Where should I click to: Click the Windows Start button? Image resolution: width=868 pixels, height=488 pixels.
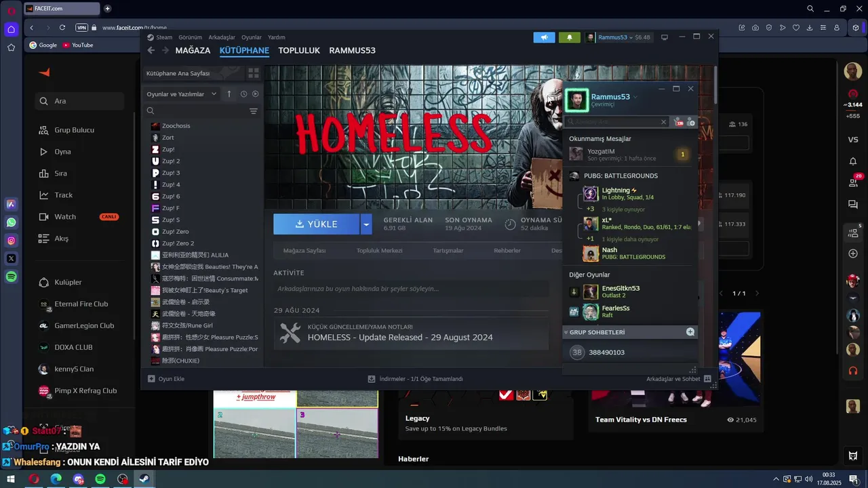[x=11, y=479]
